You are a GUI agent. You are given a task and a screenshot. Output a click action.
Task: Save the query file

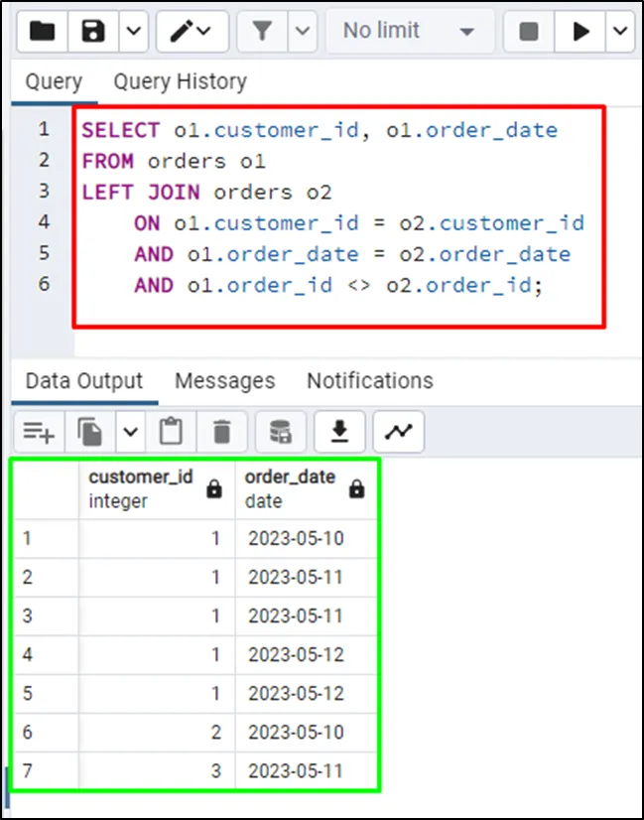(93, 32)
